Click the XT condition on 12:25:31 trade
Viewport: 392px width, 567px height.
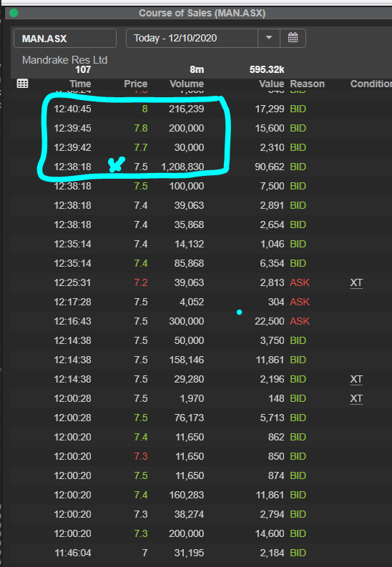[356, 282]
